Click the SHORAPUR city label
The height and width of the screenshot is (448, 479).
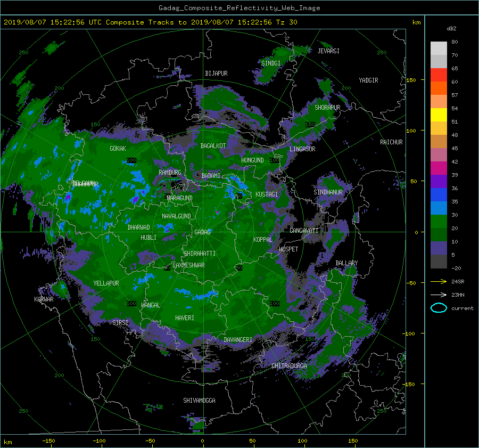coord(327,107)
